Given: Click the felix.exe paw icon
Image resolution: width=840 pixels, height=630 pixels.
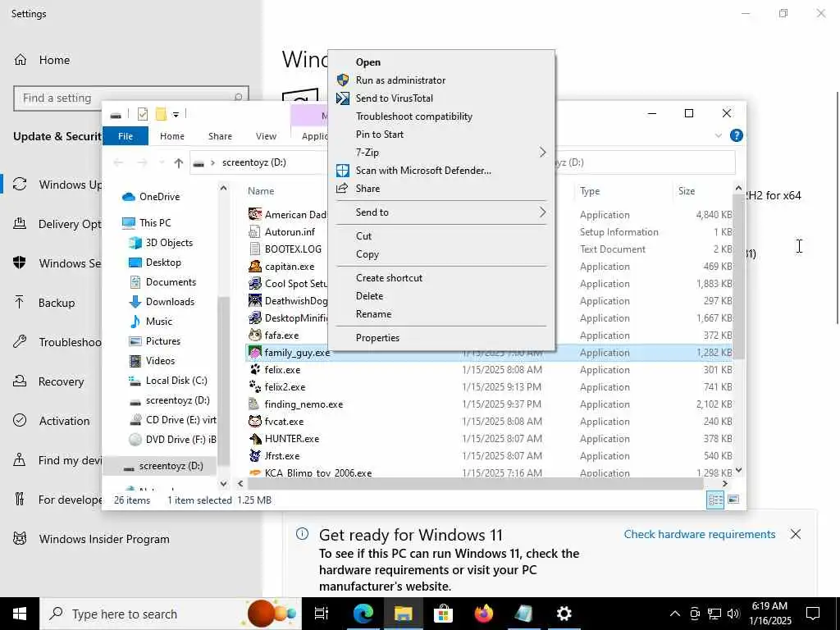Looking at the screenshot, I should point(255,370).
